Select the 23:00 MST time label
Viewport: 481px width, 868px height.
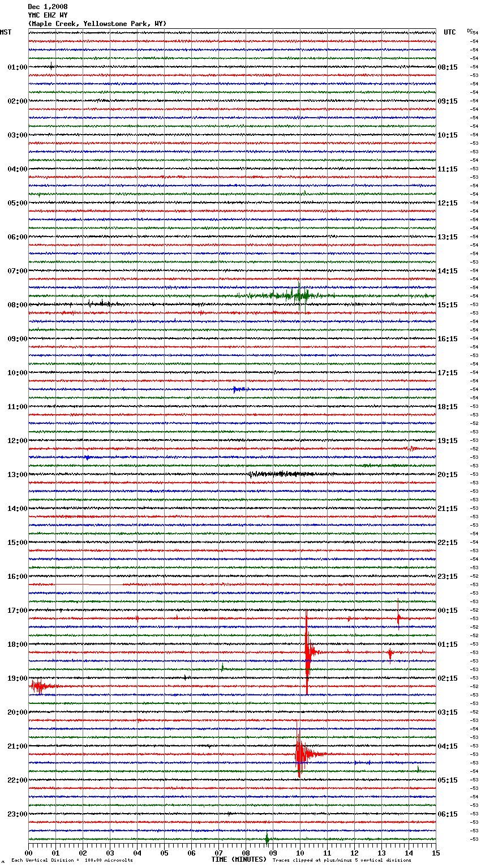click(x=18, y=814)
